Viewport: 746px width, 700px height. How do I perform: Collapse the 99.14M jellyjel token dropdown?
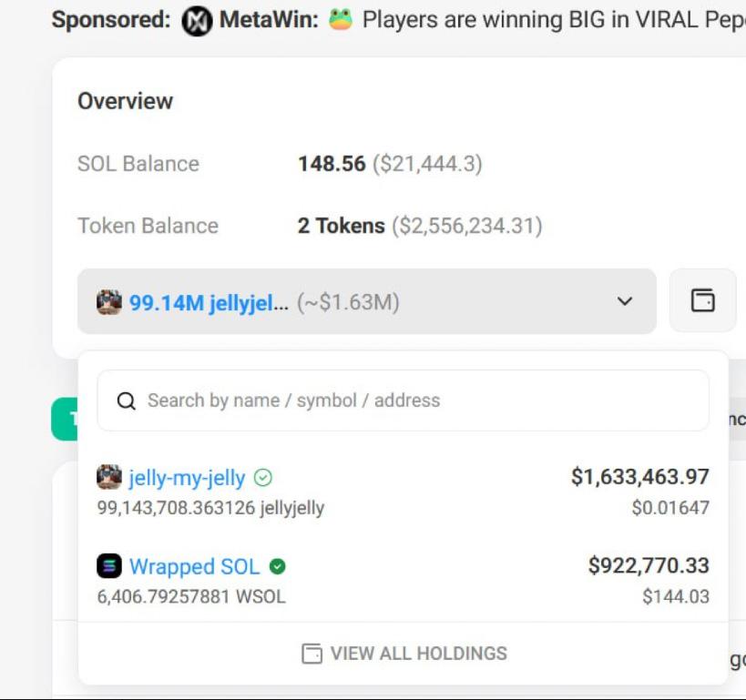(366, 301)
